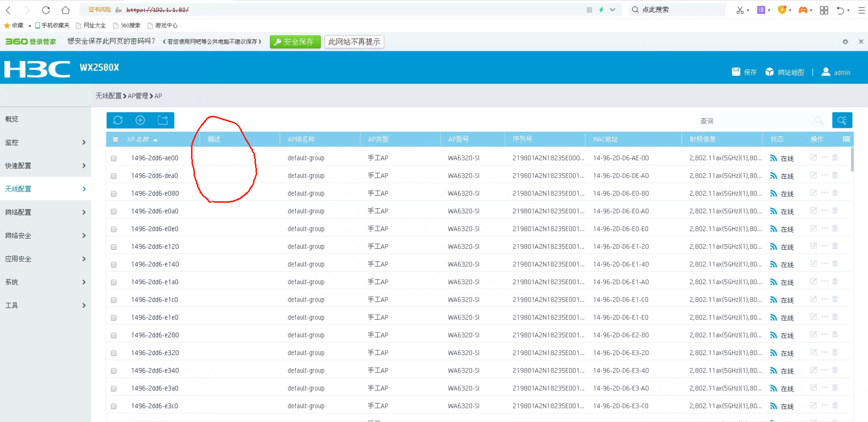Image resolution: width=868 pixels, height=422 pixels.
Task: Click the green 安全保存 button
Action: coord(295,42)
